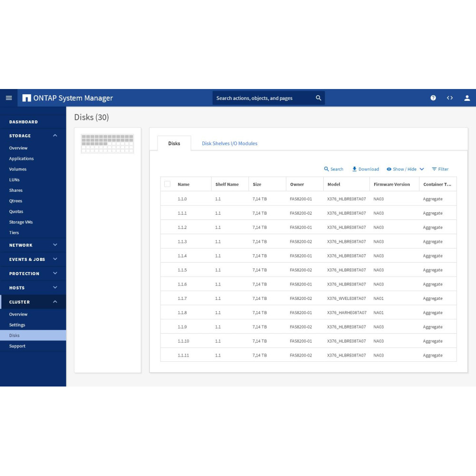Click the Download icon above the table
Viewport: 476px width, 476px height.
355,169
